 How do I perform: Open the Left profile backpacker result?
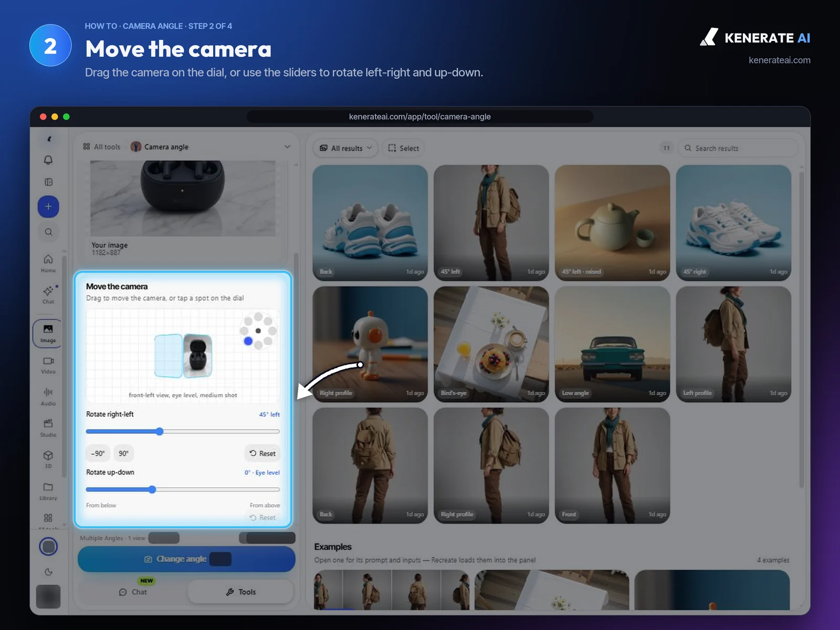[733, 344]
